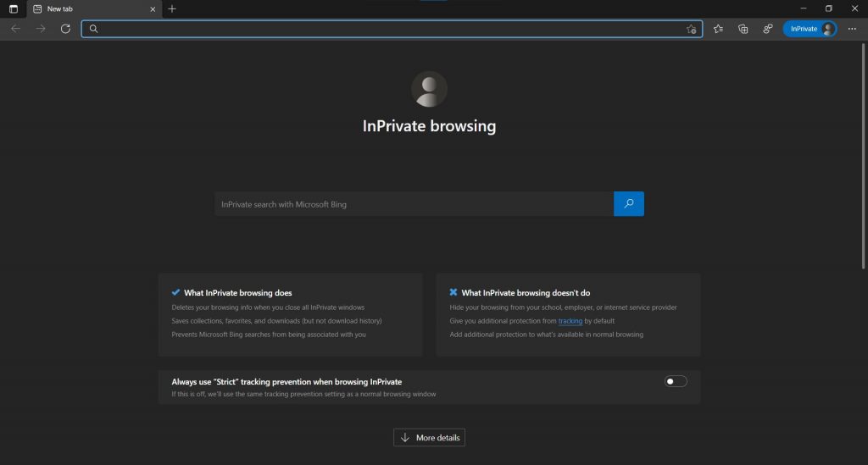868x465 pixels.
Task: Open the Favorites list icon
Action: (x=718, y=29)
